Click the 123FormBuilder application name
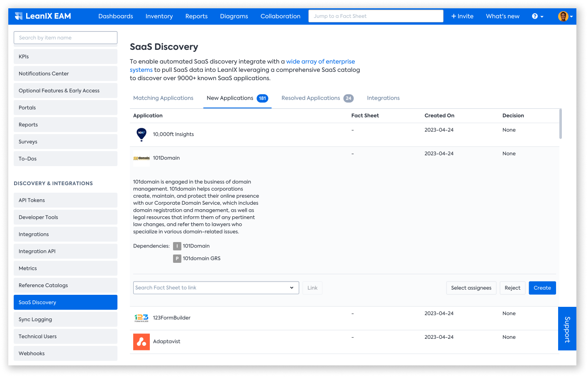 coord(172,318)
